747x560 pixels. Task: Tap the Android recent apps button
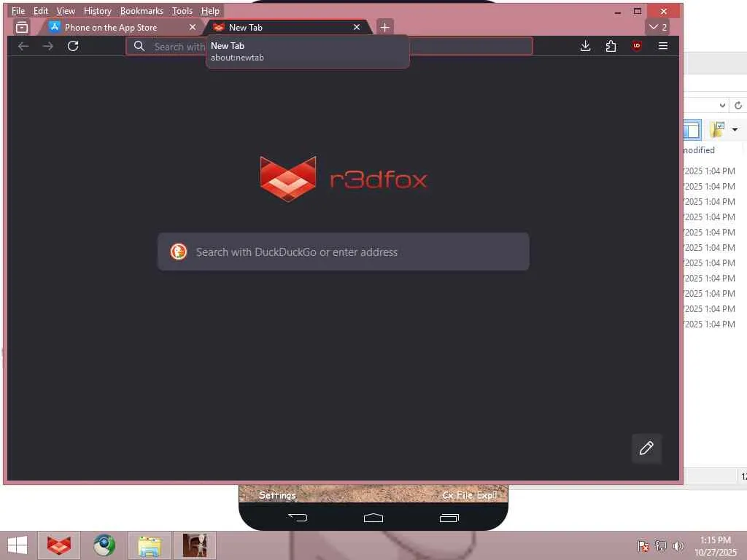pos(449,518)
